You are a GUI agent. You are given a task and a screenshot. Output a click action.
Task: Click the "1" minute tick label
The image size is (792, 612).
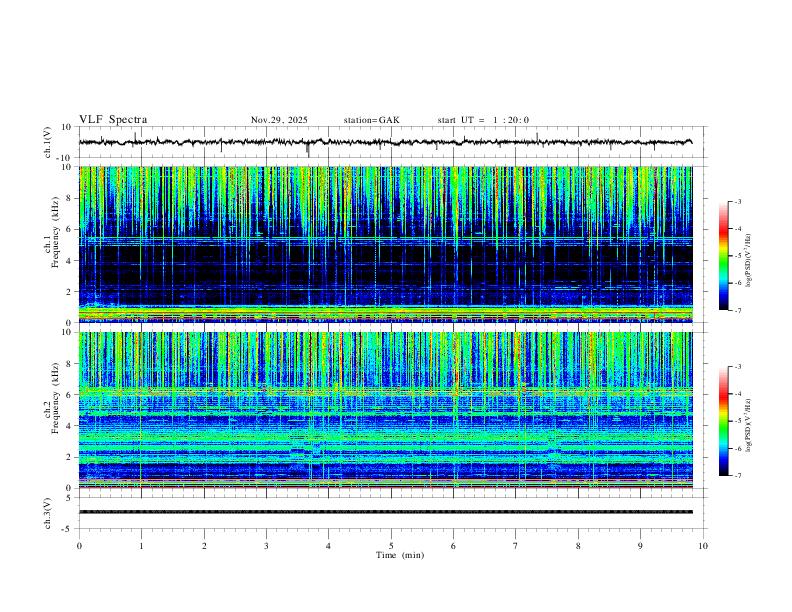click(141, 546)
